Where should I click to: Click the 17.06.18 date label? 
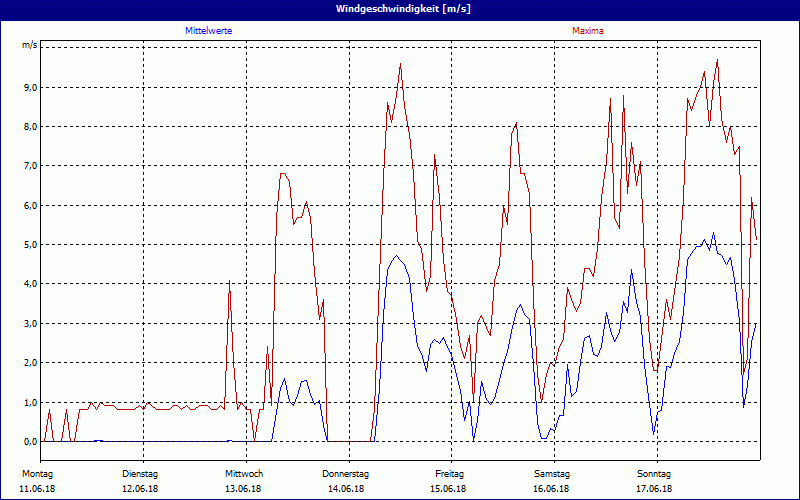[655, 489]
